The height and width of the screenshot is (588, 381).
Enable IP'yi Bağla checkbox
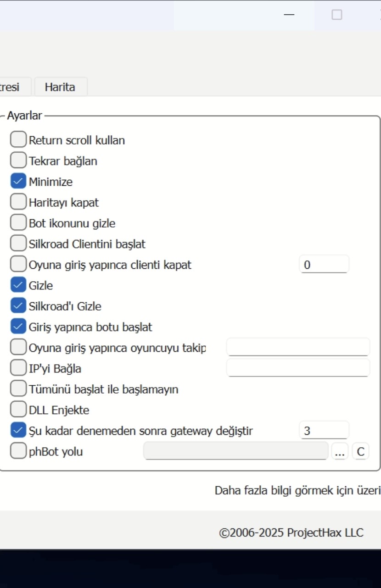18,368
